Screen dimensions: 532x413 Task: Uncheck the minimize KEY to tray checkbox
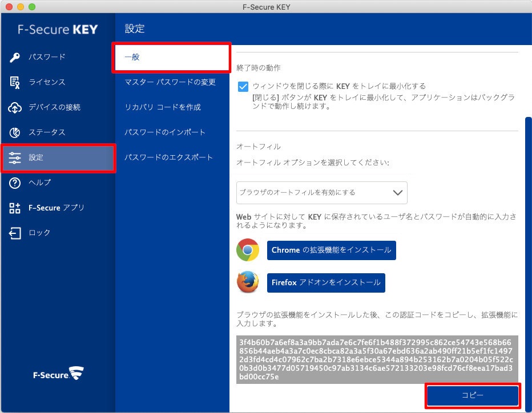243,86
